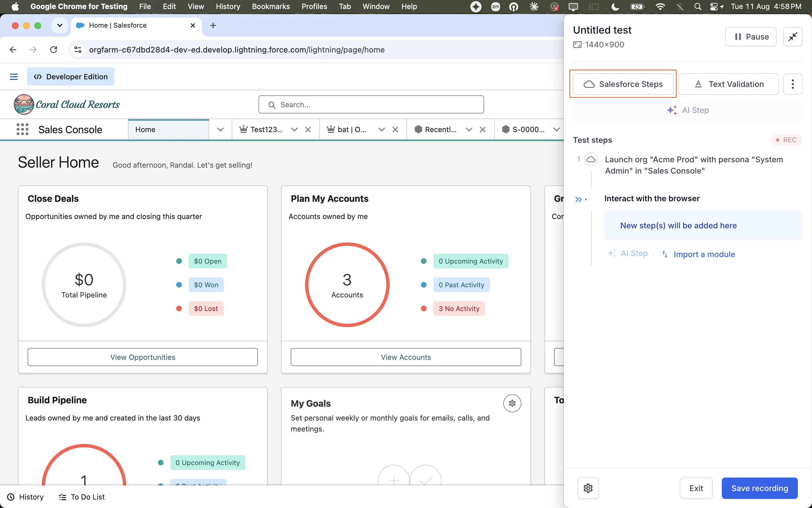Expand the Chrome tab search dropdown

click(60, 25)
